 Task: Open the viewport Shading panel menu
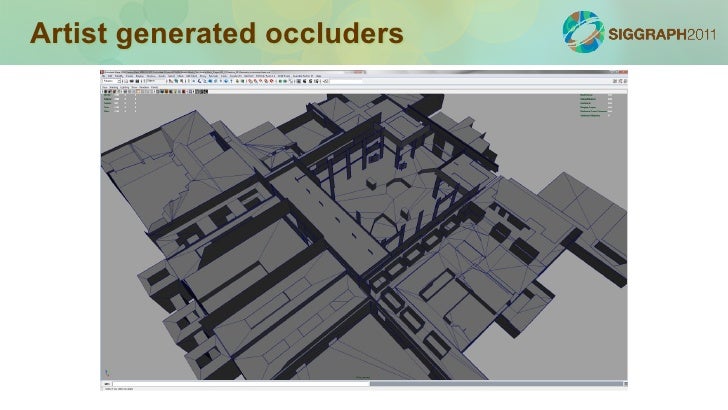tap(114, 87)
